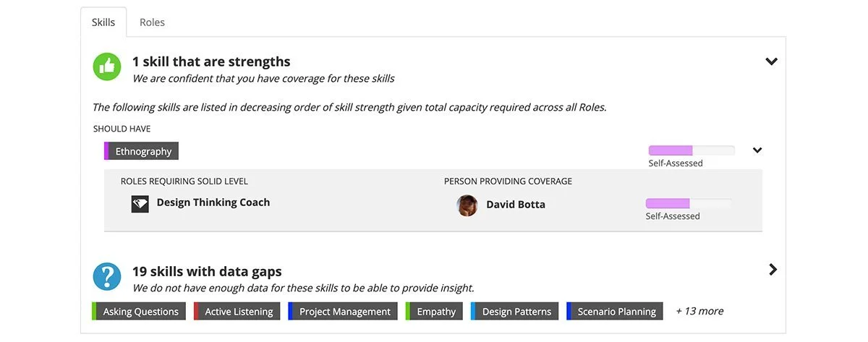Click the green thumbs-up strengths icon

(x=107, y=67)
